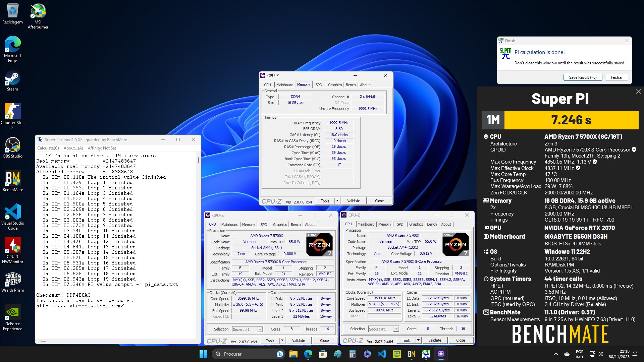This screenshot has width=644, height=362.
Task: Open BenchMate desktop shortcut
Action: [12, 181]
